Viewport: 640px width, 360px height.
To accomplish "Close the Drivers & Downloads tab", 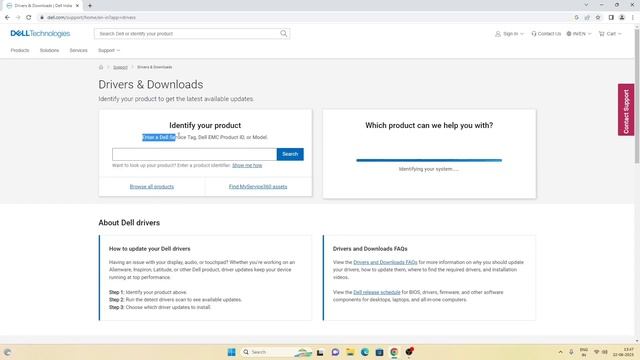I will click(x=77, y=6).
